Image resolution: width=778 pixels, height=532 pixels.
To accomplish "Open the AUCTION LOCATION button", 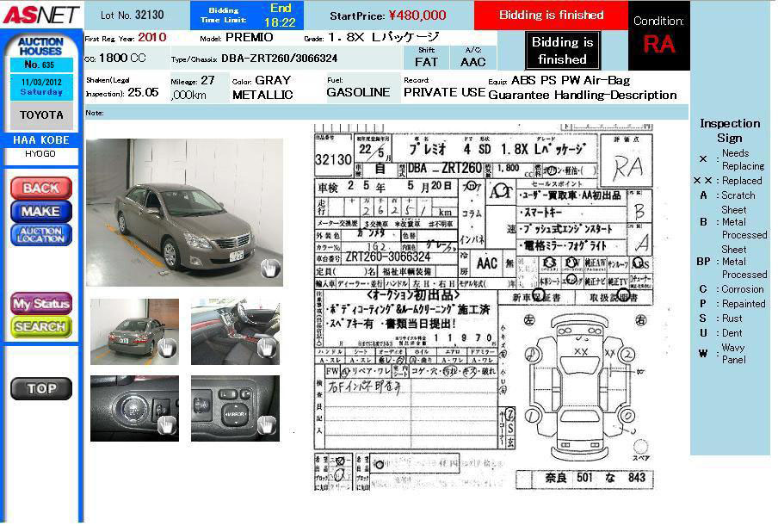I will [41, 234].
